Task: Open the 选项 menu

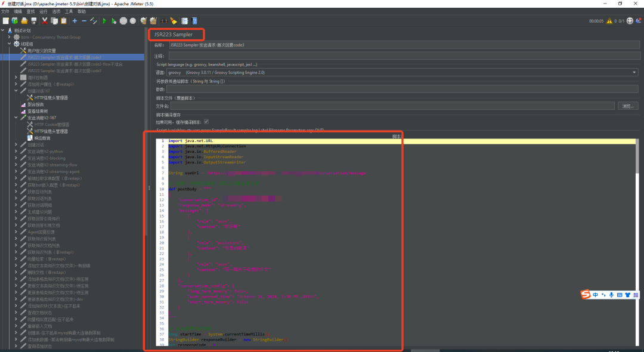Action: 56,11
